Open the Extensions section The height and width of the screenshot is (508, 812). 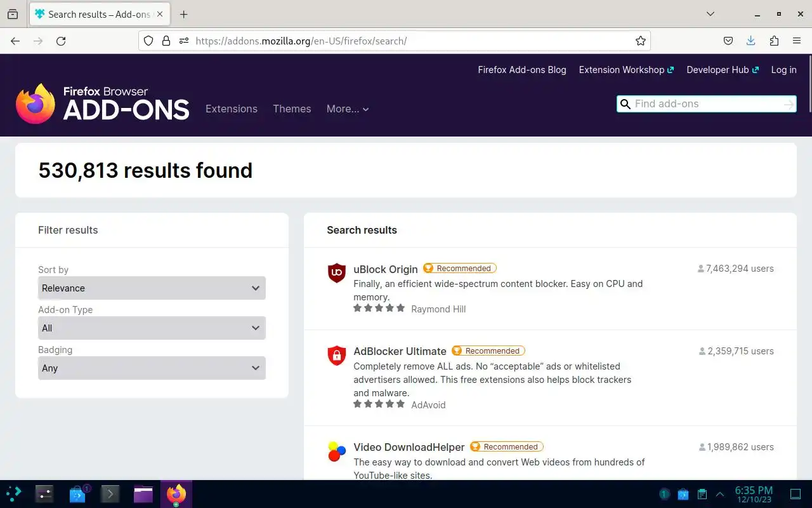pos(232,109)
